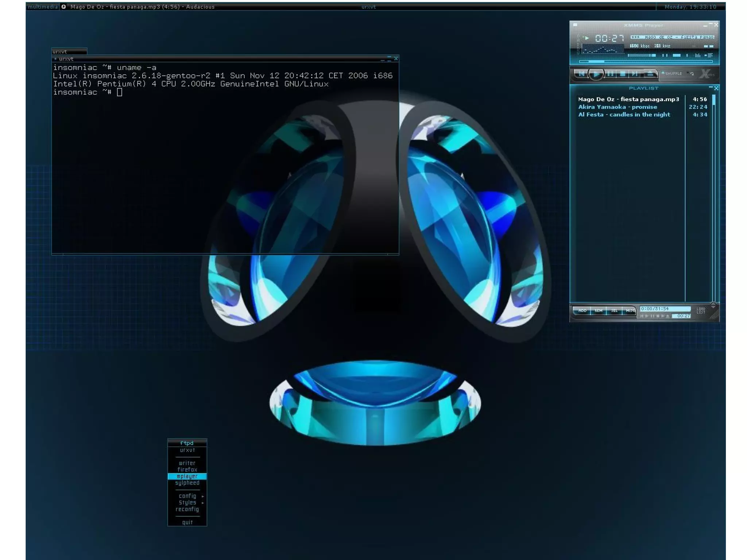Toggle the equalizer window icon
This screenshot has height=560, width=747.
[x=697, y=55]
